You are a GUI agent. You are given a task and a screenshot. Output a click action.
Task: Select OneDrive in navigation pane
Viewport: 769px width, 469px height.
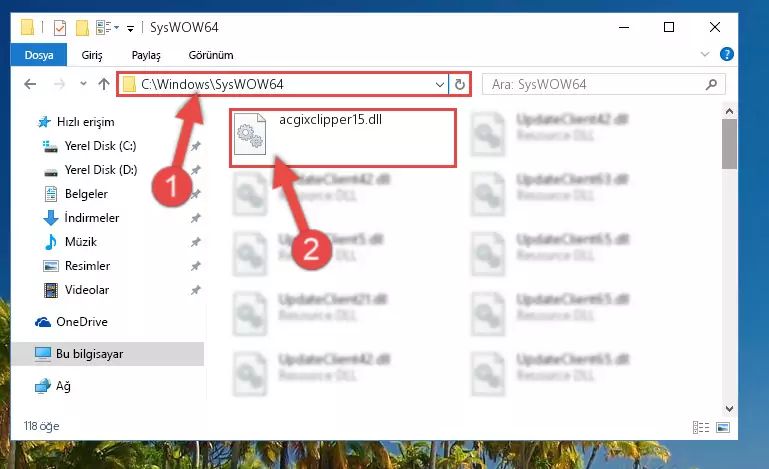[x=81, y=322]
